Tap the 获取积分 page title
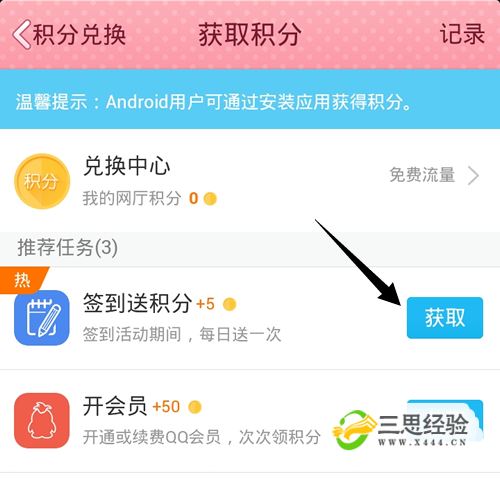 [250, 34]
